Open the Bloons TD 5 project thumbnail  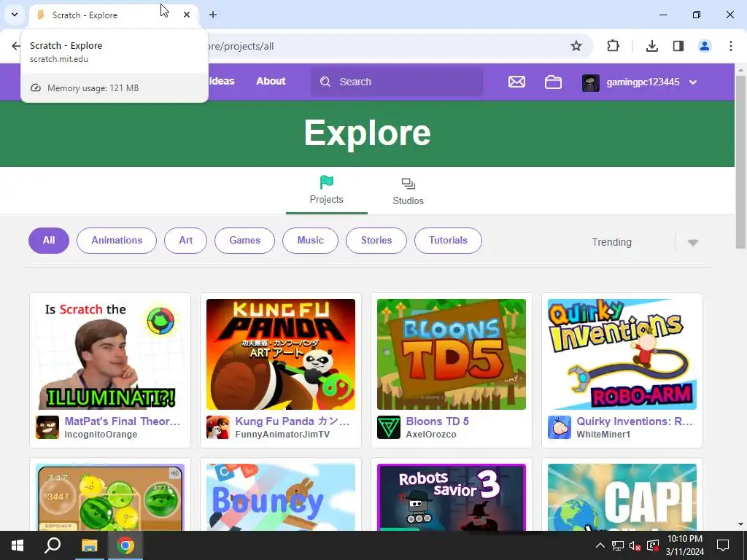point(451,354)
